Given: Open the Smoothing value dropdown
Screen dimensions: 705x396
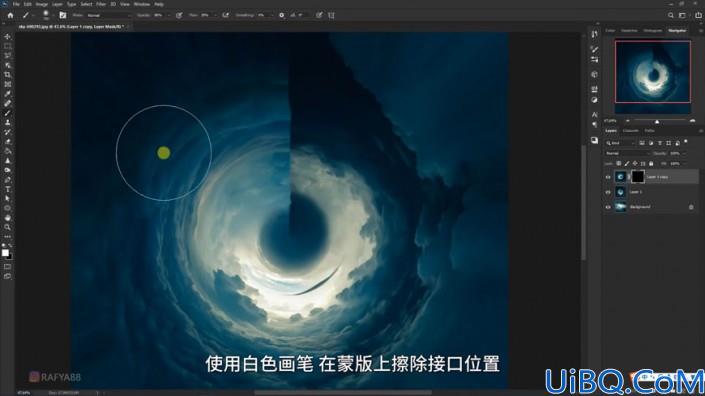Looking at the screenshot, I should [273, 15].
